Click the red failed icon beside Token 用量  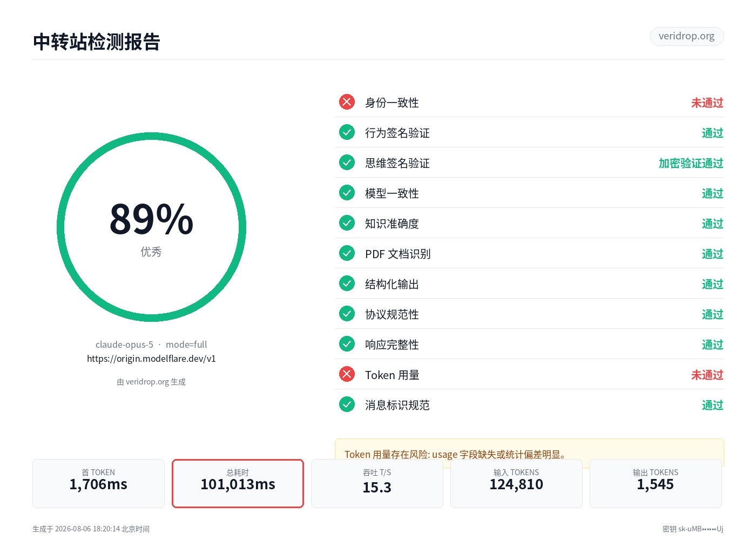click(347, 374)
